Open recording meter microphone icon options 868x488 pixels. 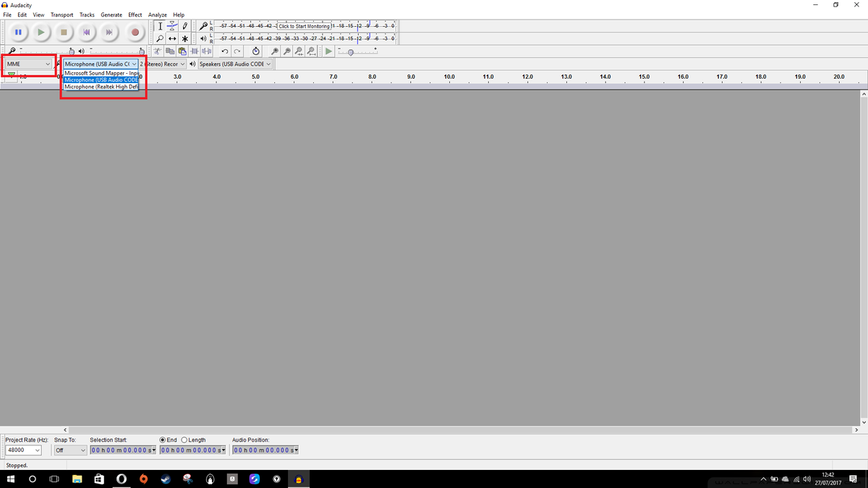pyautogui.click(x=205, y=26)
